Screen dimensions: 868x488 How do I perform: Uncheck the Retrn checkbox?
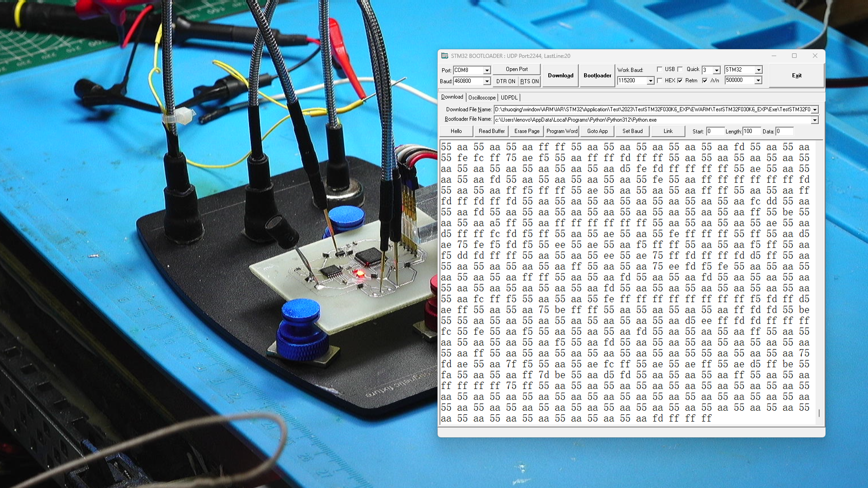pos(680,80)
